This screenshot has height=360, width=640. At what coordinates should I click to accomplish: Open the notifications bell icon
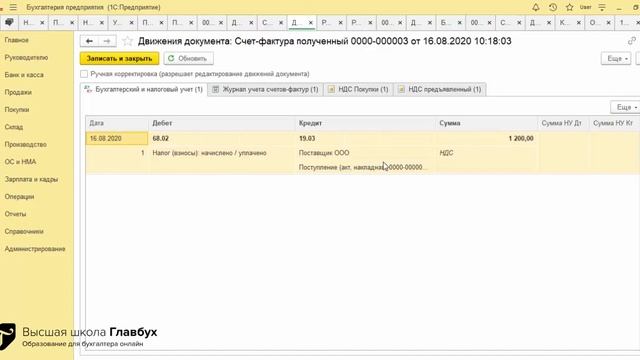click(x=536, y=7)
